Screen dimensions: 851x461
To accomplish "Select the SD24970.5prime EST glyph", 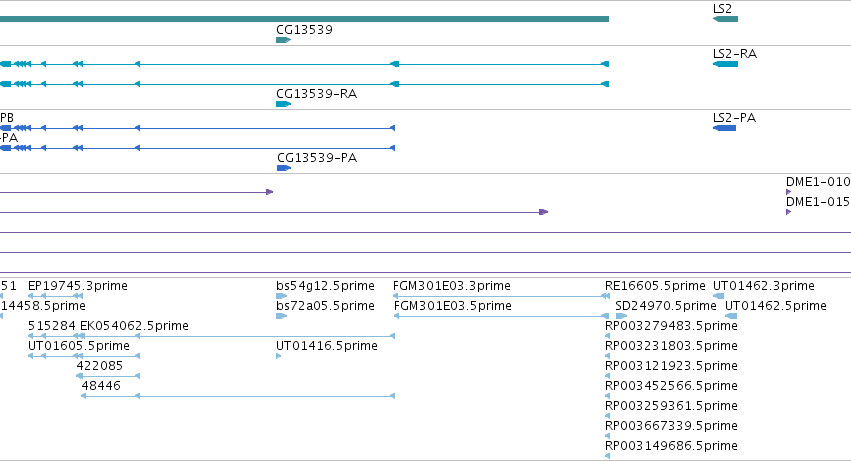I will point(621,316).
